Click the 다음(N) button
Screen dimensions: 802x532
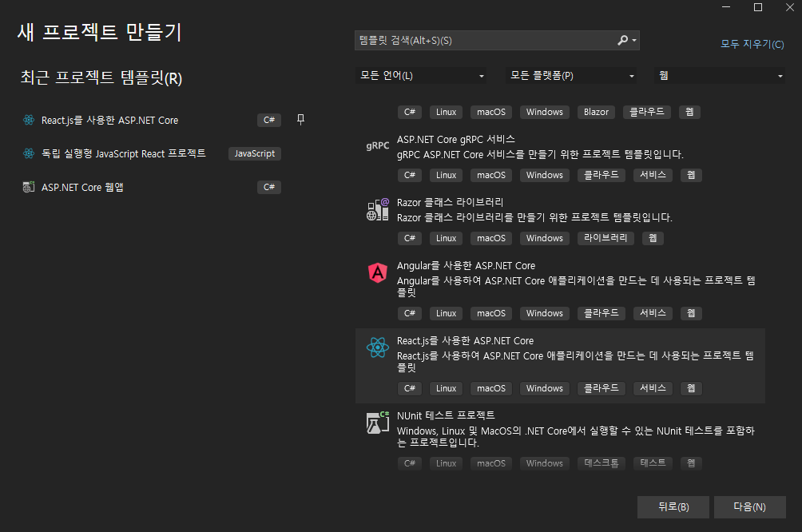750,507
